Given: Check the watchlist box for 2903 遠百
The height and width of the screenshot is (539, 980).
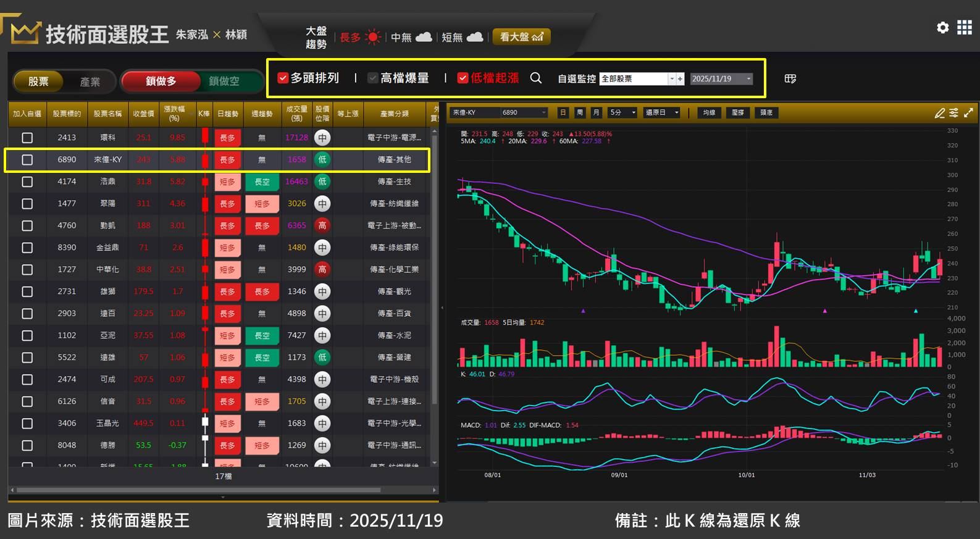Looking at the screenshot, I should (x=27, y=314).
